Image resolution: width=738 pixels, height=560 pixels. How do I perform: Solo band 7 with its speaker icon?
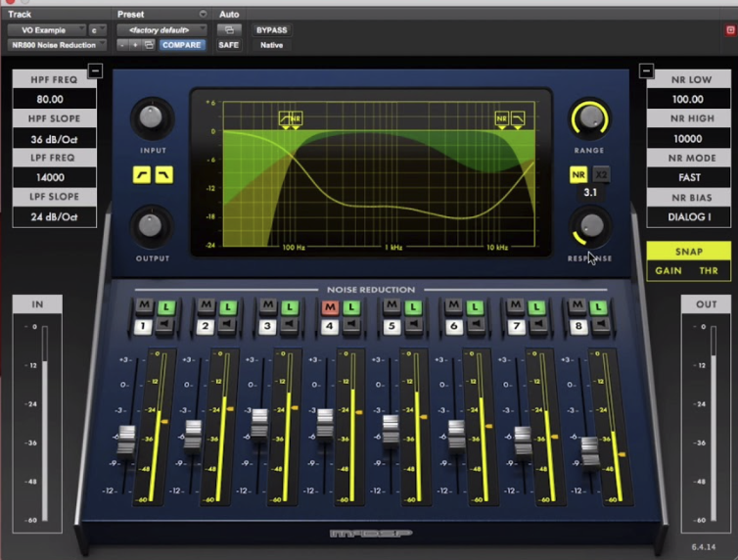tap(537, 324)
